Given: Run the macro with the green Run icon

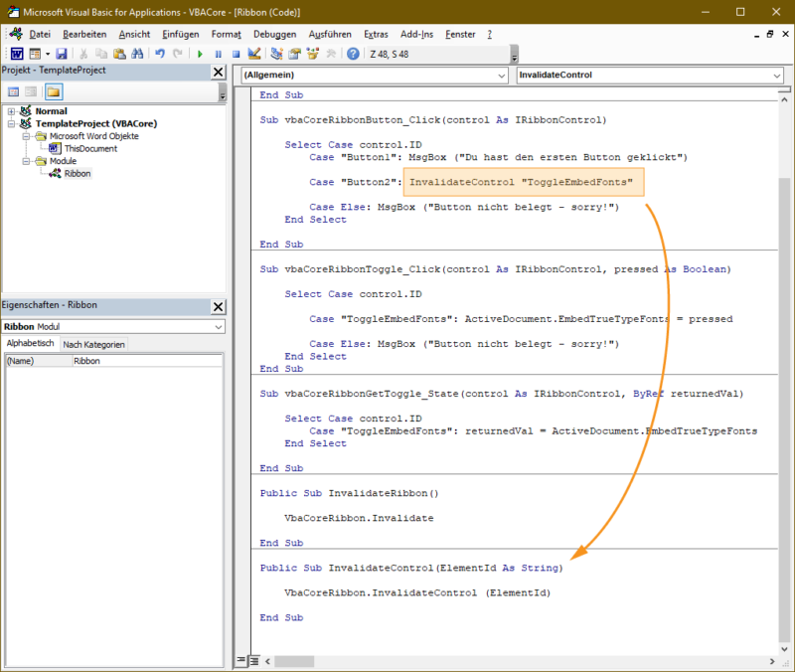Looking at the screenshot, I should pyautogui.click(x=200, y=53).
